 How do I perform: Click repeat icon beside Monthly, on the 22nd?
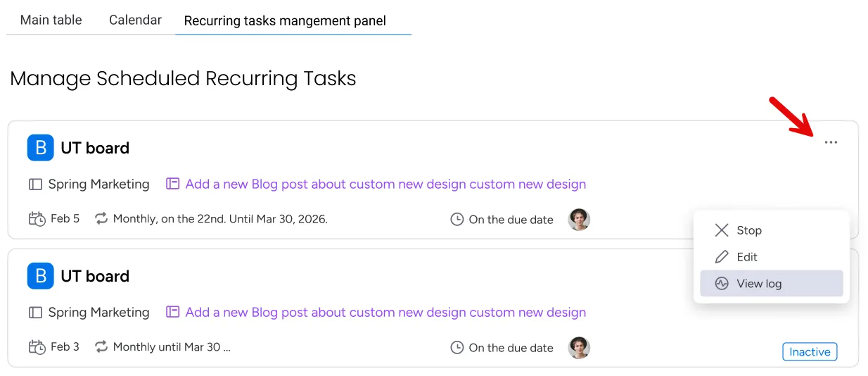point(101,219)
